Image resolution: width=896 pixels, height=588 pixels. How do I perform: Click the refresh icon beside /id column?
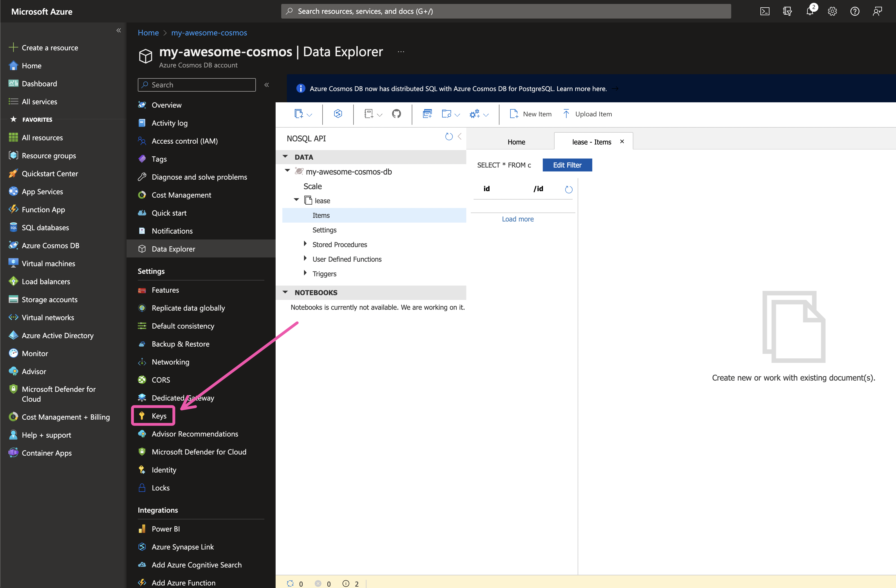coord(568,190)
